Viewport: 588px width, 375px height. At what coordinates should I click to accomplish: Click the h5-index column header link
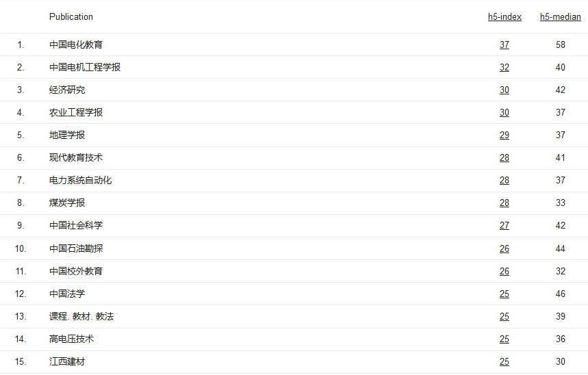504,17
